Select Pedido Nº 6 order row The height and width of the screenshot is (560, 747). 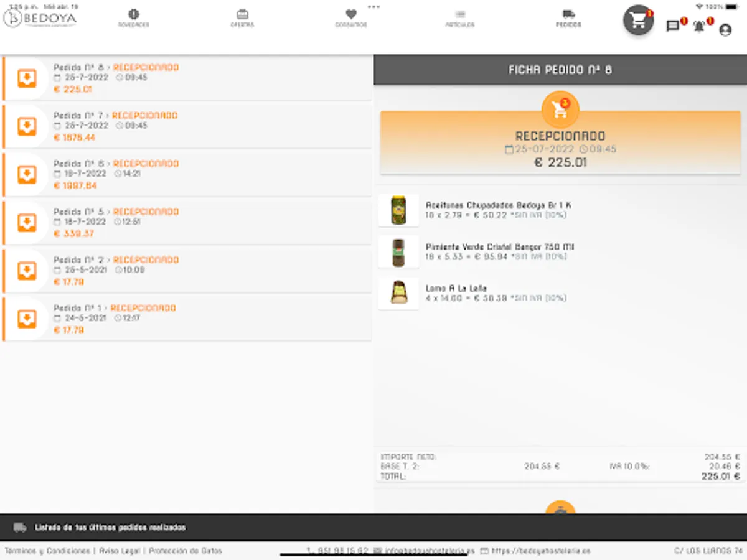(187, 175)
